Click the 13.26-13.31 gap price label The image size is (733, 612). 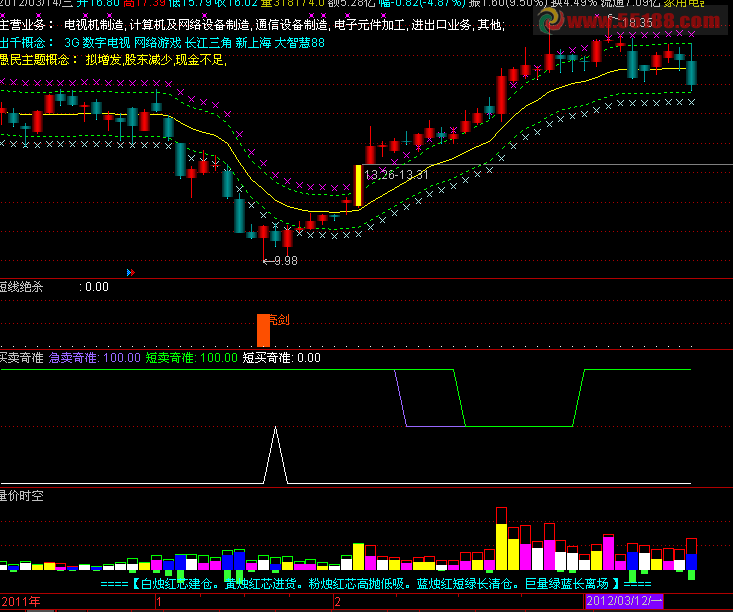pyautogui.click(x=396, y=175)
